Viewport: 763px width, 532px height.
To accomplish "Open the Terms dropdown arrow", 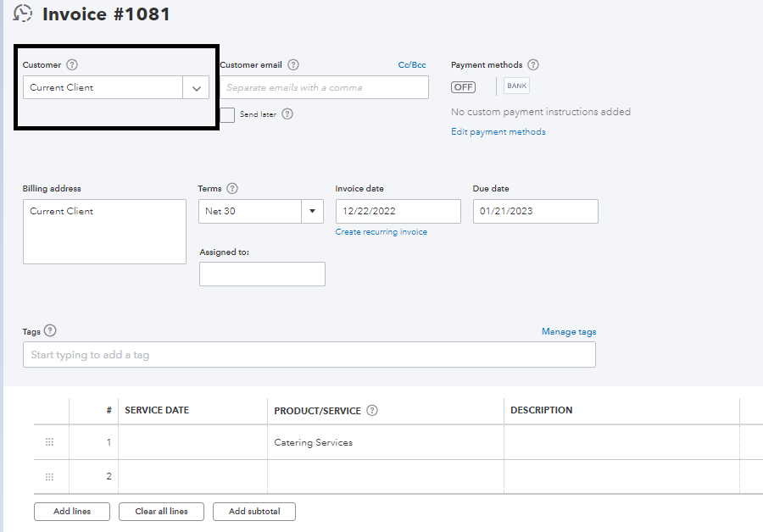I will [x=312, y=211].
